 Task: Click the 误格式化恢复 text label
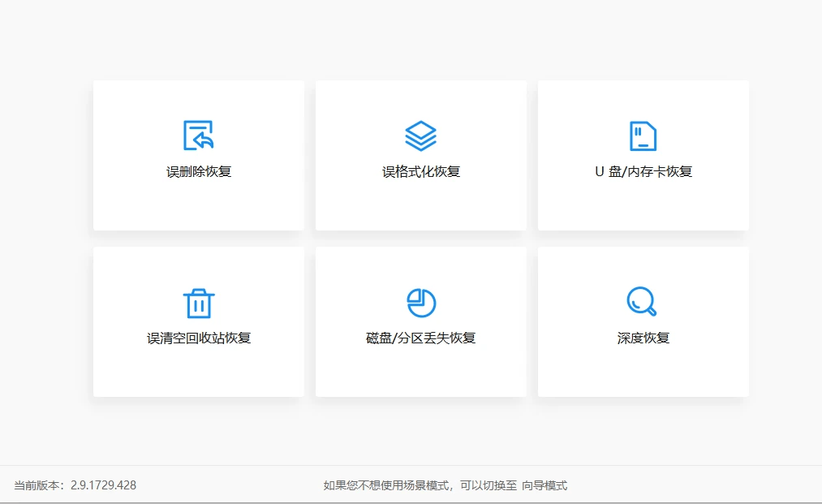[x=420, y=172]
